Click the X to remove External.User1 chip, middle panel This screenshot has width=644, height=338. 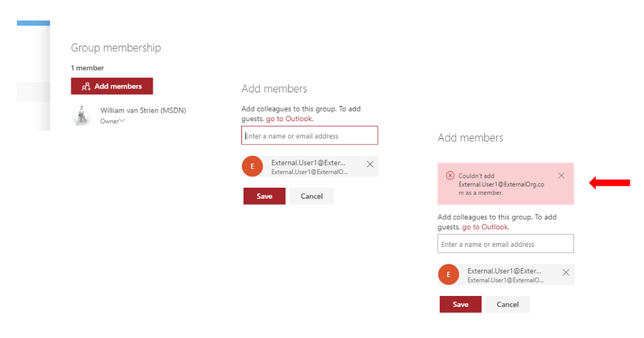[x=370, y=164]
